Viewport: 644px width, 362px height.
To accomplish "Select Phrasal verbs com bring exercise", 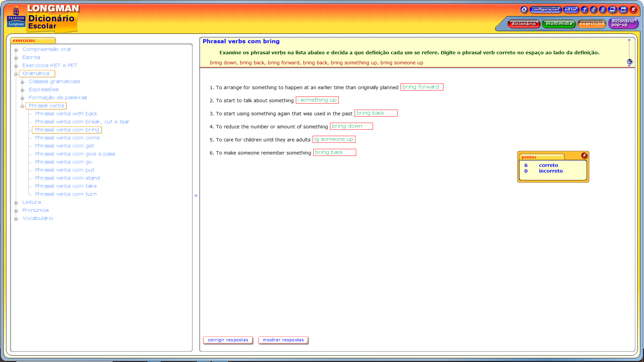I will tap(67, 130).
